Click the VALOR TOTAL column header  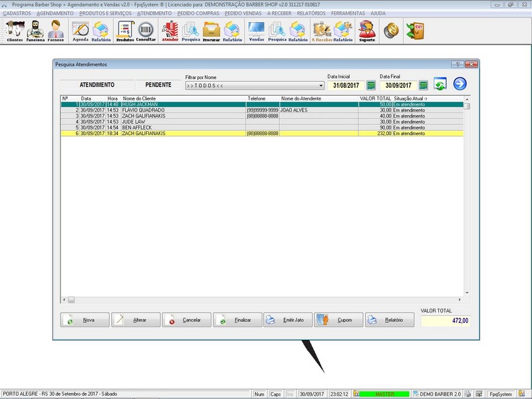pyautogui.click(x=375, y=98)
